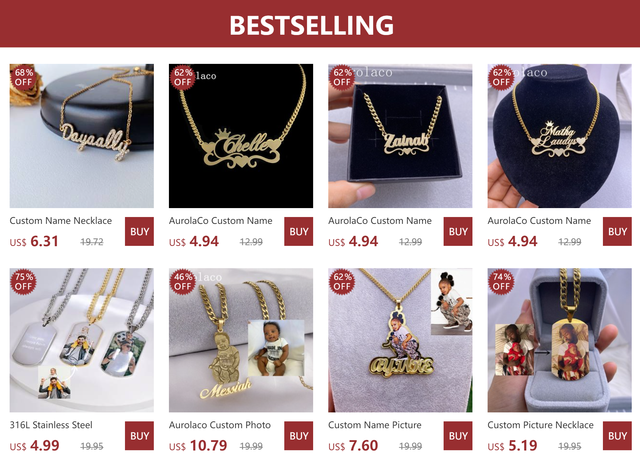Select the 316L Stainless Steel title link
The height and width of the screenshot is (467, 640).
point(51,425)
